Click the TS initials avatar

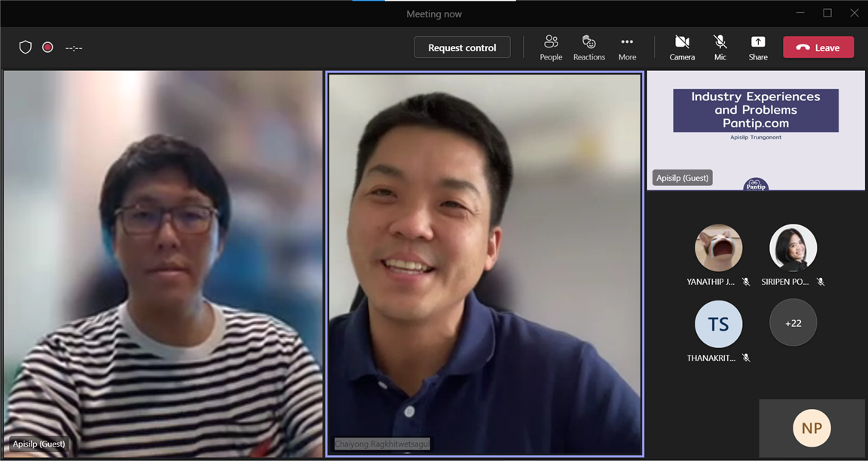(x=718, y=324)
